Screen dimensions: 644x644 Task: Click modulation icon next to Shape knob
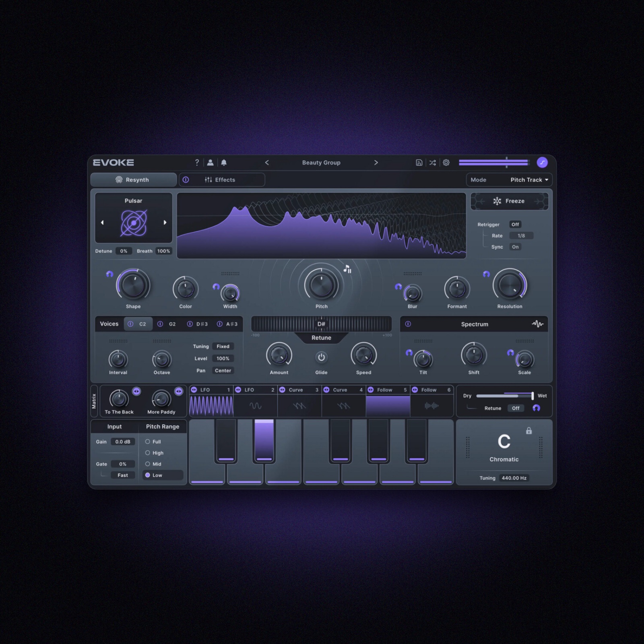click(109, 274)
